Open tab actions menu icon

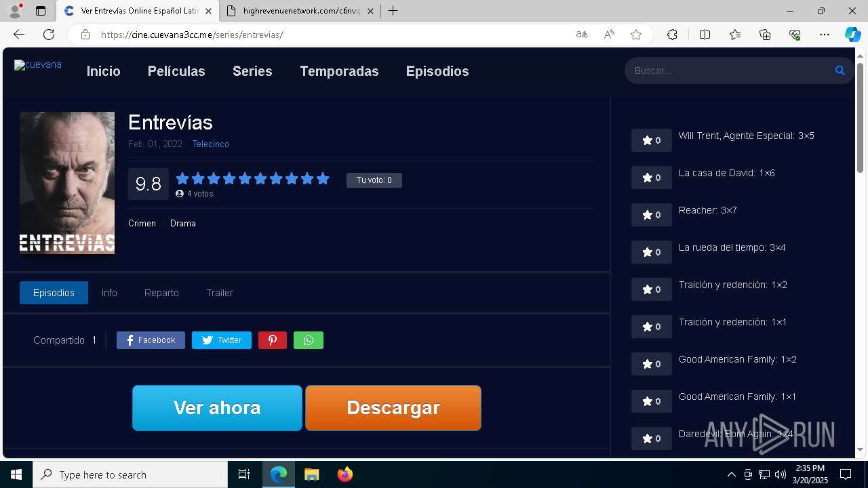pos(41,11)
